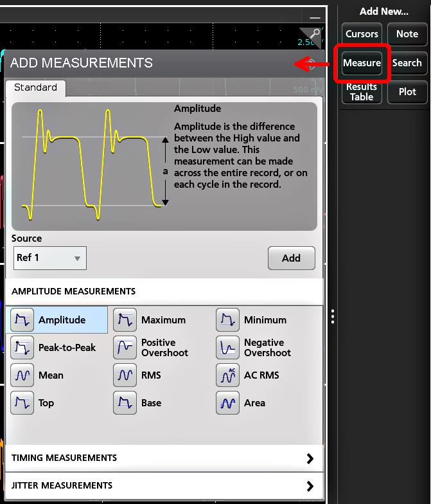Screen dimensions: 431x504
Task: Select the Base measurement icon
Action: point(125,403)
